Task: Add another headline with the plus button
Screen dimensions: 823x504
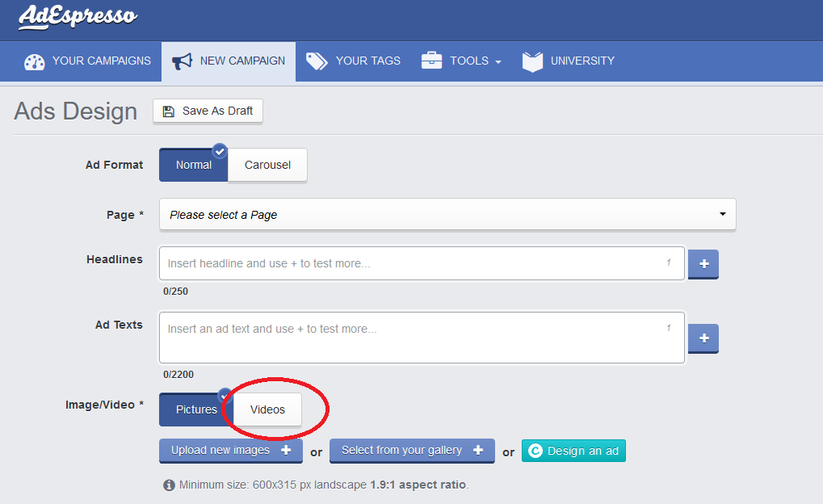Action: pos(703,264)
